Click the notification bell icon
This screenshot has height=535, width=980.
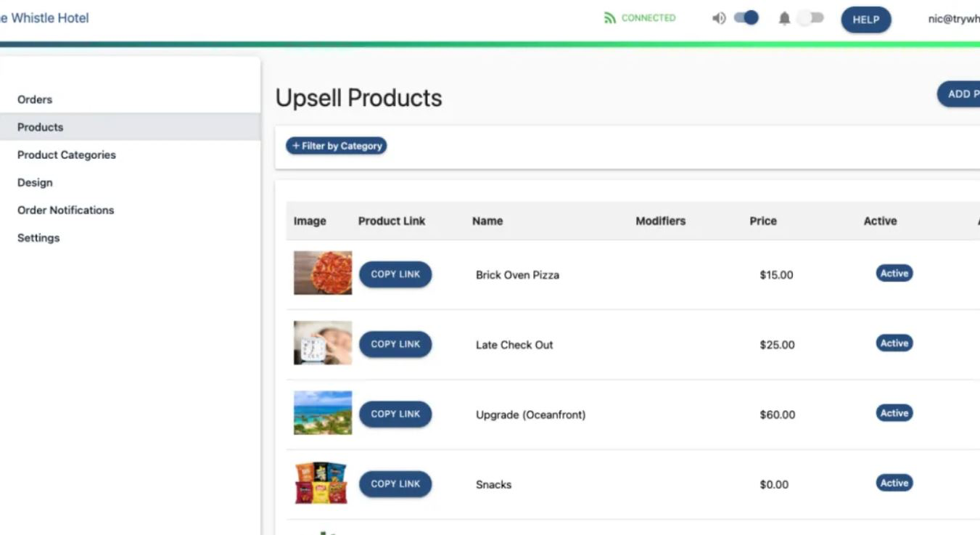(x=786, y=17)
